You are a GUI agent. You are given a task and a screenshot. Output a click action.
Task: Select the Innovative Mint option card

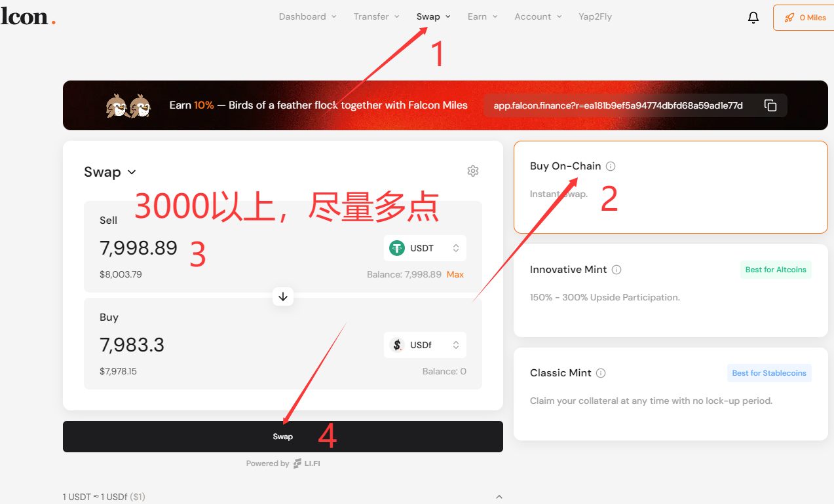[671, 291]
